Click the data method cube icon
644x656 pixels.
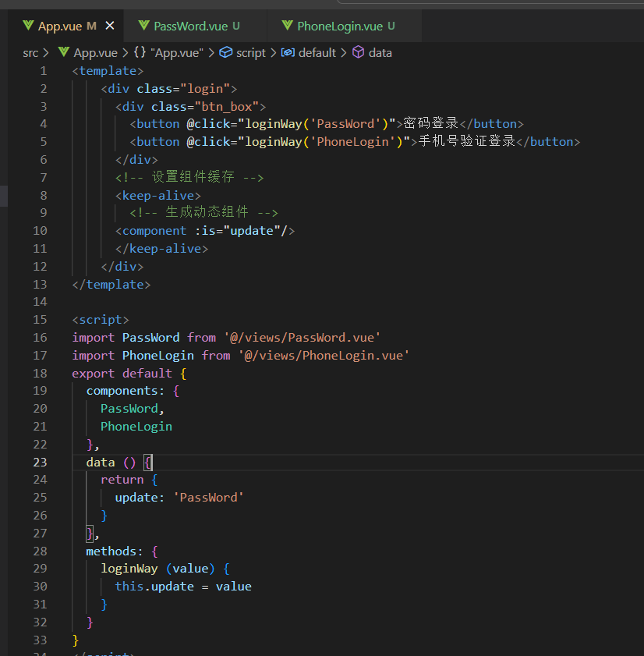(x=359, y=52)
